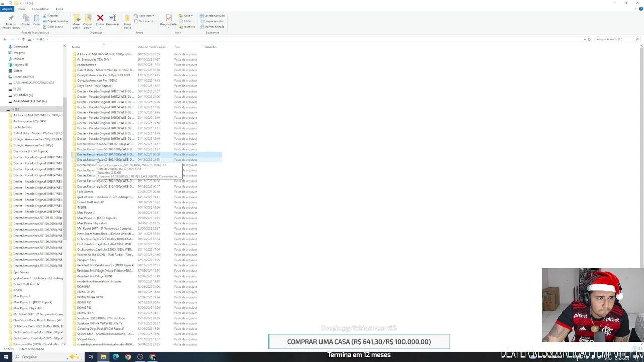Open the recent locations dropdown arrow
Viewport: 644px width, 362px height.
tap(18, 39)
